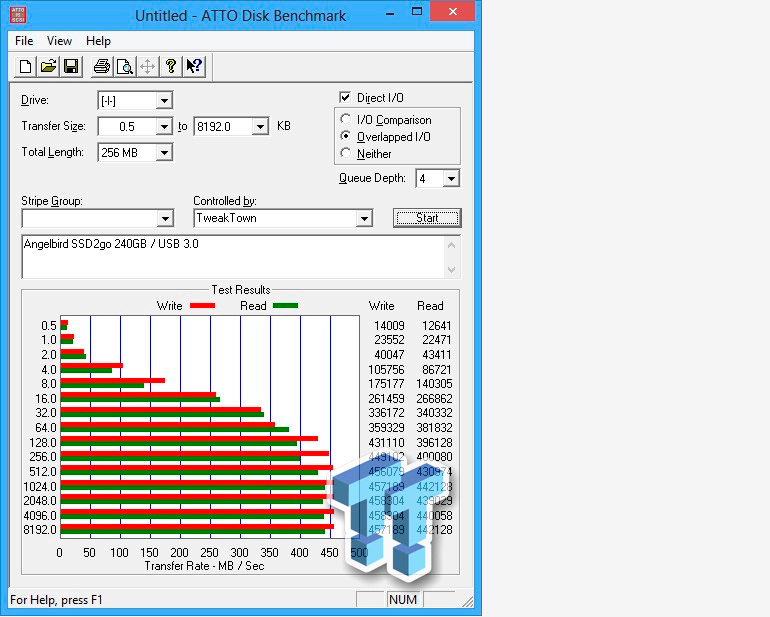Expand the Controlled by TweakTown dropdown
Viewport: 770px width, 617px height.
(x=364, y=218)
